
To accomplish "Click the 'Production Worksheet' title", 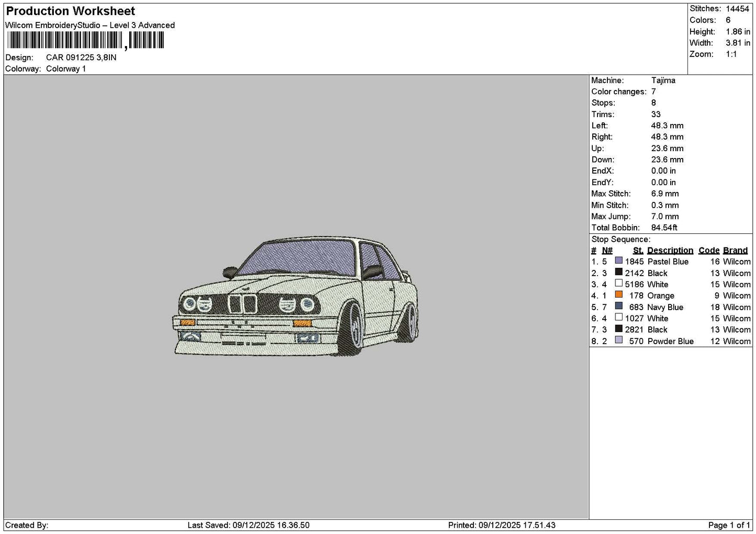I will [x=71, y=11].
